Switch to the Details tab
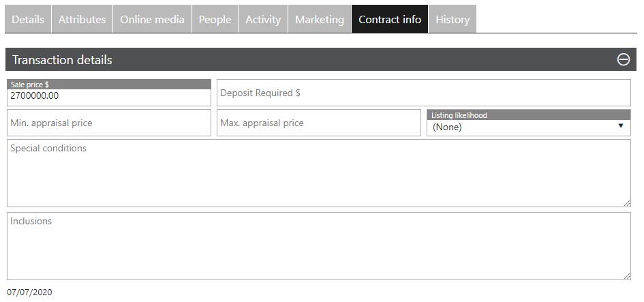Image resolution: width=644 pixels, height=302 pixels. click(x=28, y=19)
